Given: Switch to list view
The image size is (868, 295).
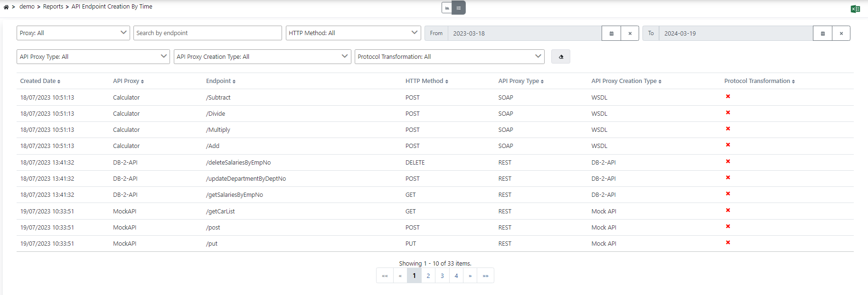Looking at the screenshot, I should pos(459,8).
